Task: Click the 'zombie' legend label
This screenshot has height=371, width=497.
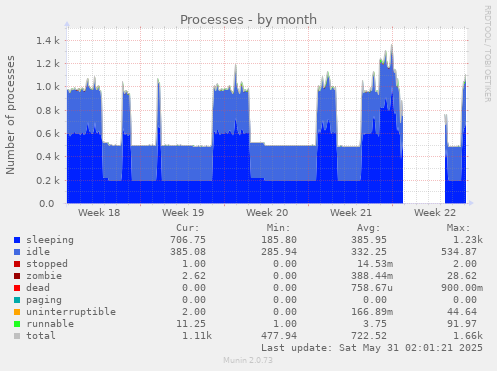Action: coord(44,276)
